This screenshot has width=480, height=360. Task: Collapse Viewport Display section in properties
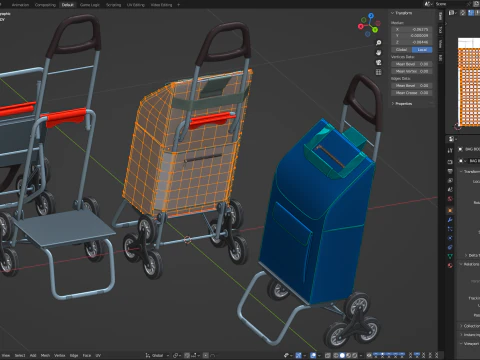coord(470,343)
